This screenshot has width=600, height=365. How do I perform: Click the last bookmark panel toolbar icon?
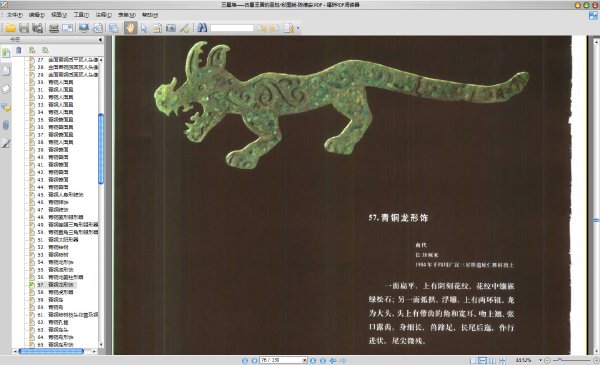[45, 50]
